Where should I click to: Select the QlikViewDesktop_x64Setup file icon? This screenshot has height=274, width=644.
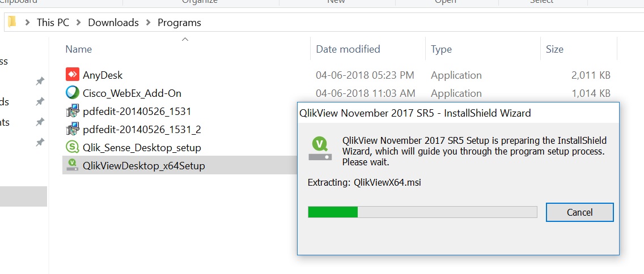coord(73,165)
